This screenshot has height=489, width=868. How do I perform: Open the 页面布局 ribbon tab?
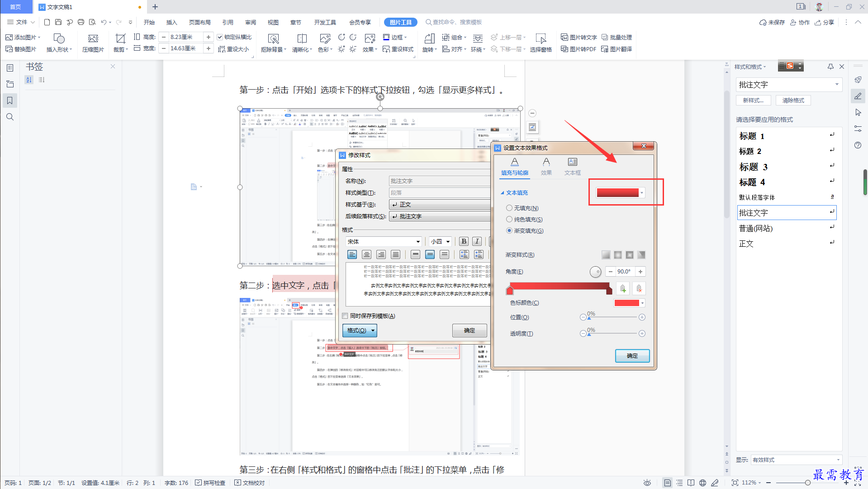[200, 22]
